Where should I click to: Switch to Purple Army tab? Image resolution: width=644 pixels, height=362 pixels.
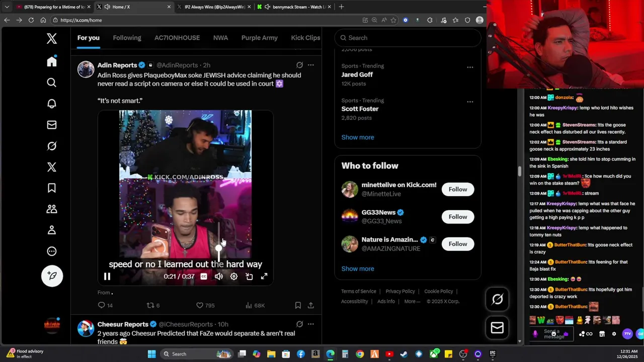[x=260, y=38]
